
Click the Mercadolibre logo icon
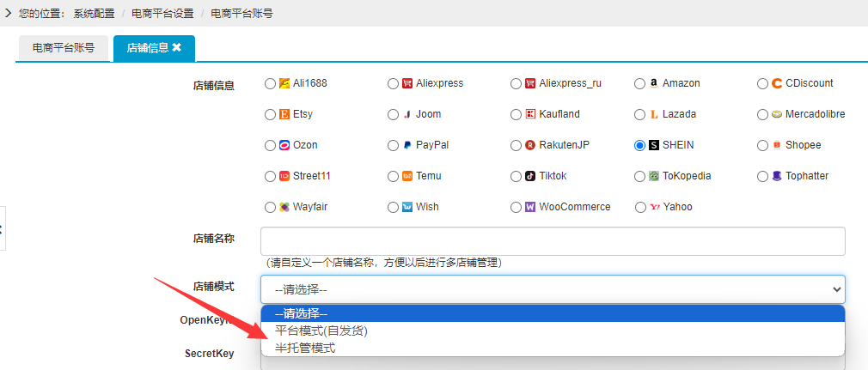tap(777, 114)
